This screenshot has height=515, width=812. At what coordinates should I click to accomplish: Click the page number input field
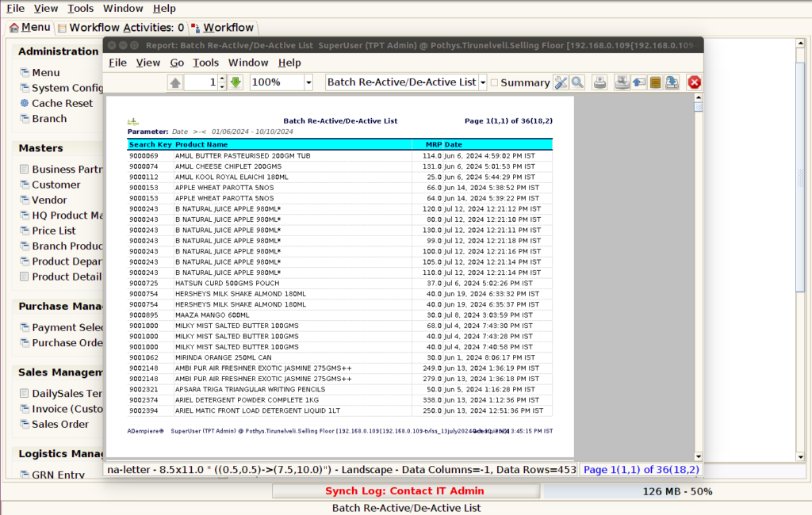pos(201,83)
